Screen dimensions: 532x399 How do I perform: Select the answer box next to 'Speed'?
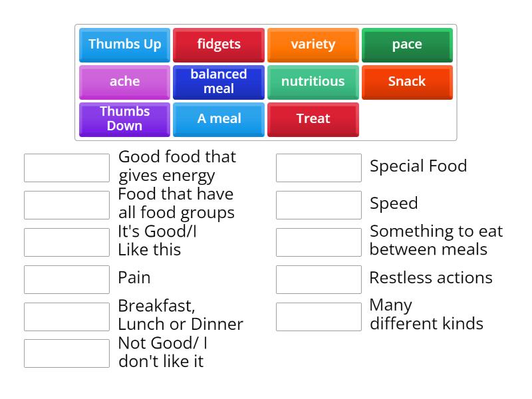(x=318, y=204)
